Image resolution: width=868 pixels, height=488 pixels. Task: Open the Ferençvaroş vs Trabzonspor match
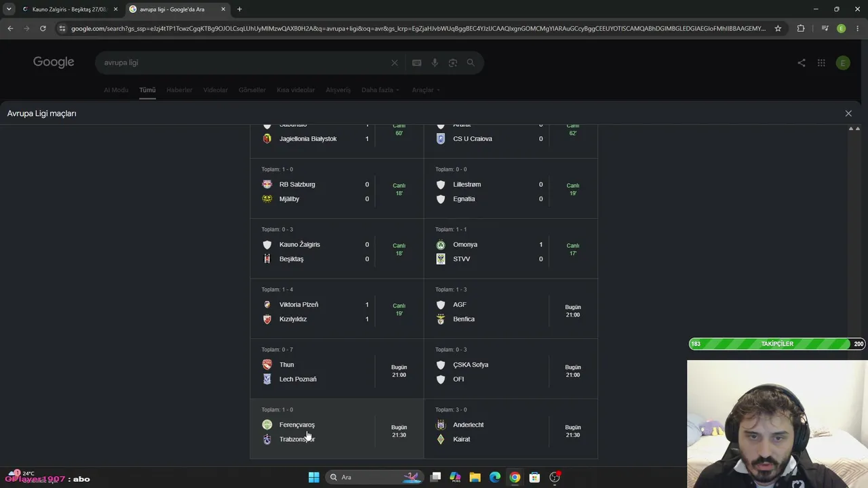337,428
